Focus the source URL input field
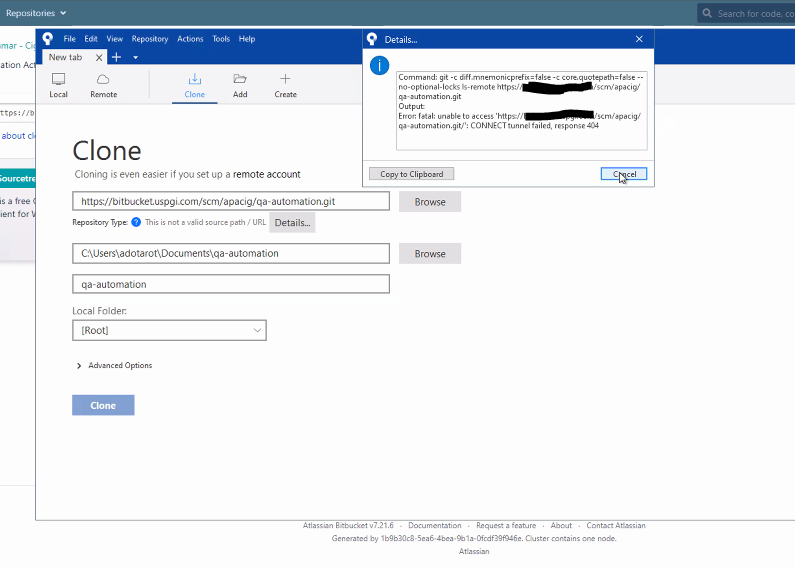 click(x=231, y=201)
